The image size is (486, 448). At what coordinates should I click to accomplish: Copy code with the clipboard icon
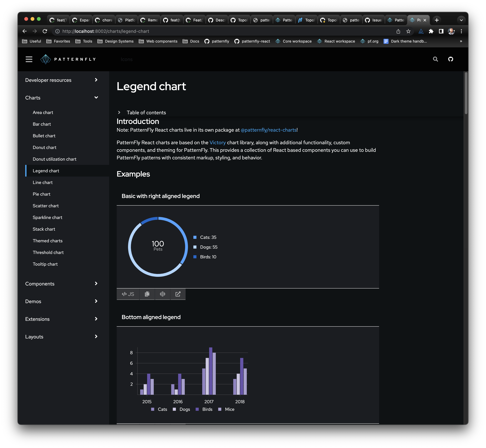pos(147,294)
